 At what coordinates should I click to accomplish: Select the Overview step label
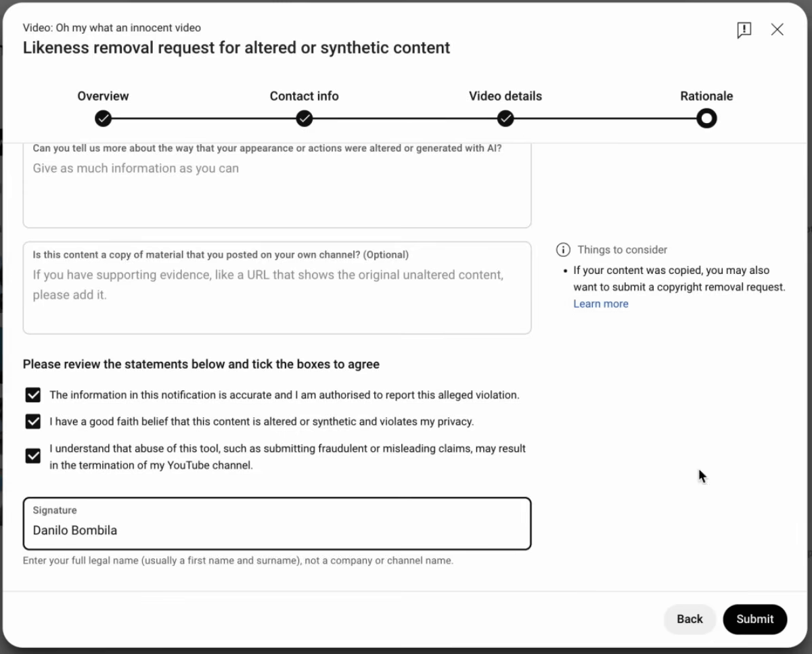[x=103, y=96]
